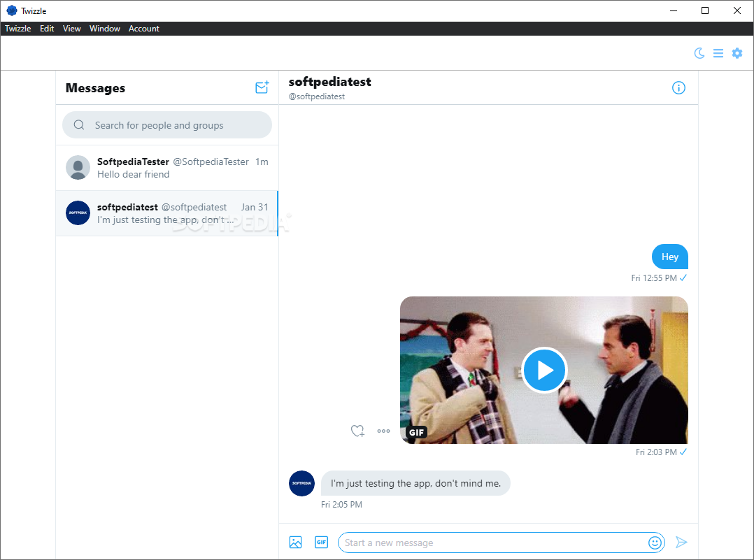754x560 pixels.
Task: Open the hamburger list menu icon
Action: click(x=718, y=53)
